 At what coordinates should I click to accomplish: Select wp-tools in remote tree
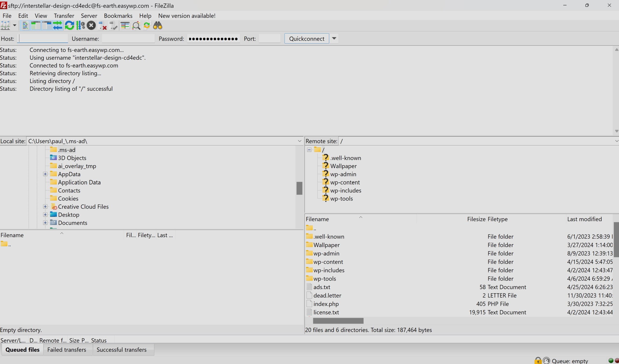(337, 199)
